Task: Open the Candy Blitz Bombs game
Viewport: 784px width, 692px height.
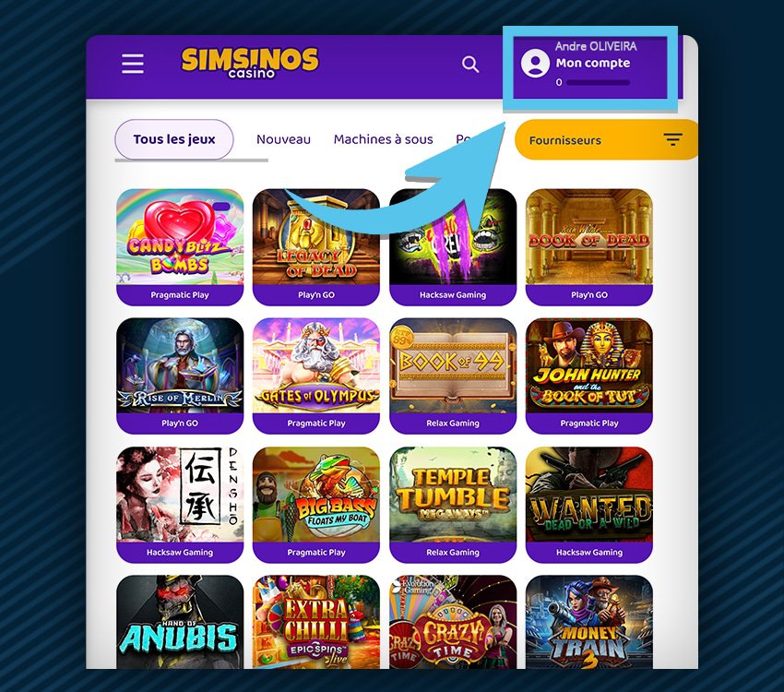Action: click(x=180, y=246)
